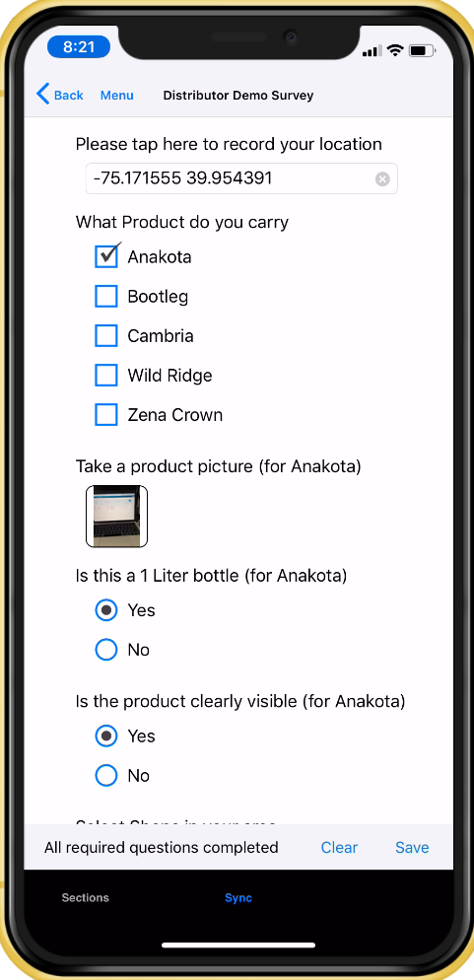Tap the Clear button
This screenshot has height=980, width=474.
(x=339, y=848)
